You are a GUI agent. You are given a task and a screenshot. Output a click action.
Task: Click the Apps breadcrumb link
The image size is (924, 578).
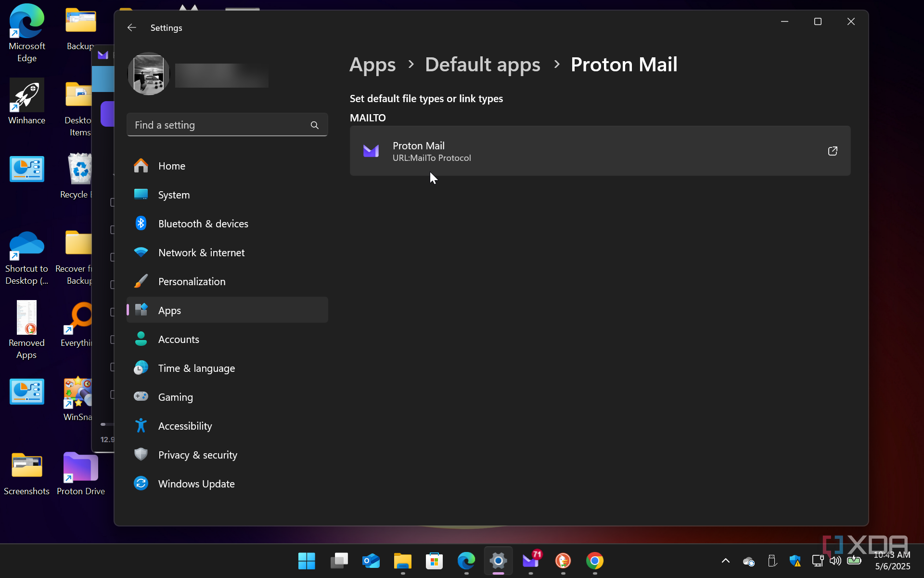[x=372, y=65]
